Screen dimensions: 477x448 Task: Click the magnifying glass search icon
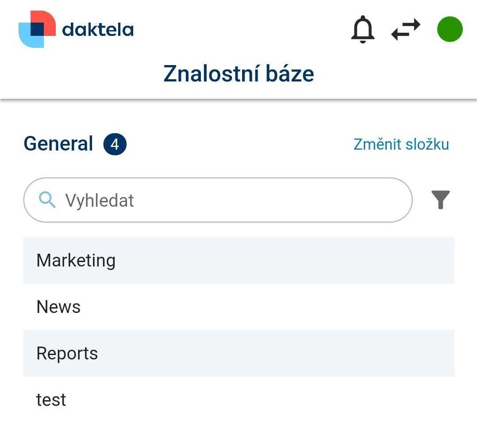click(47, 200)
